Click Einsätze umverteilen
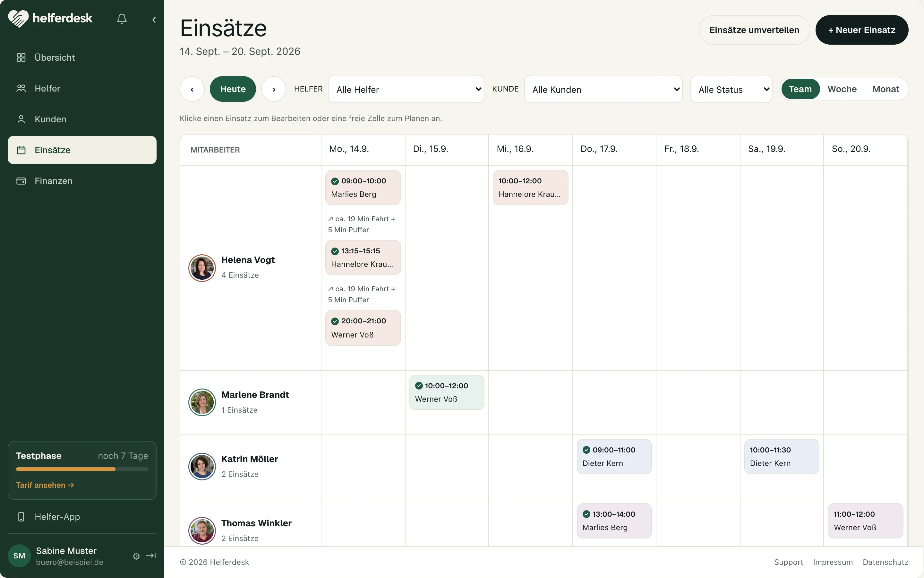The height and width of the screenshot is (578, 924). 754,30
